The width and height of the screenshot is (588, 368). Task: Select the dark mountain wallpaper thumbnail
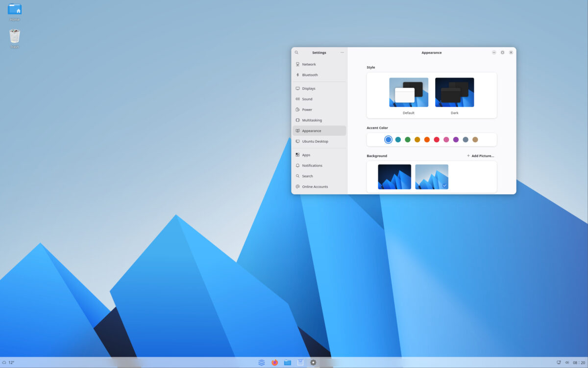(394, 177)
